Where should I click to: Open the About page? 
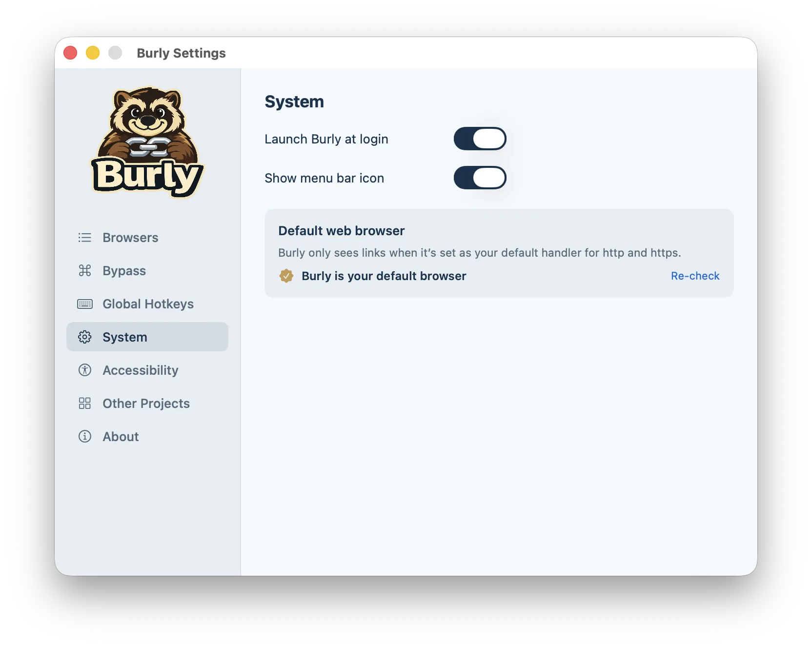pos(147,437)
